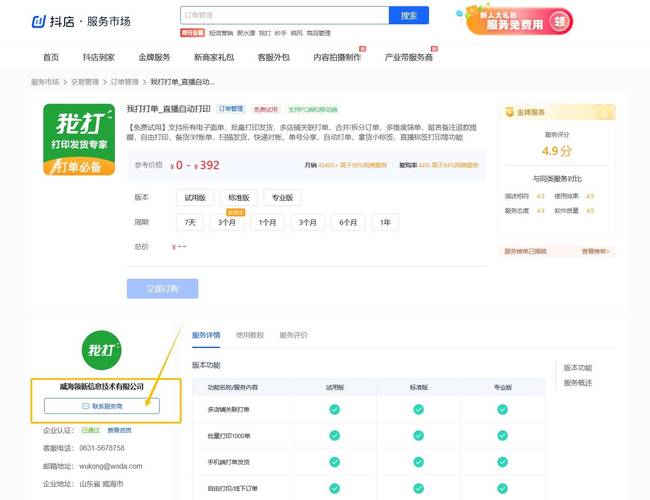Click the 查看资质 link
The width and height of the screenshot is (650, 500).
119,429
